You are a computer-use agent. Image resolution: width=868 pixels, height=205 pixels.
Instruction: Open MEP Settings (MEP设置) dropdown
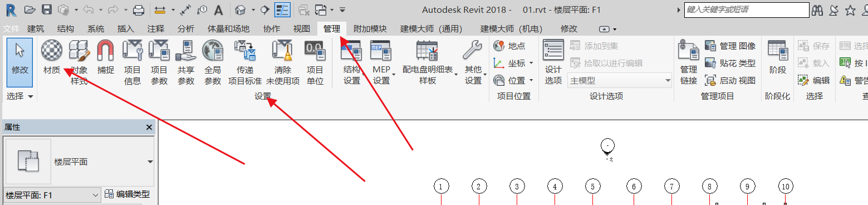[x=381, y=62]
